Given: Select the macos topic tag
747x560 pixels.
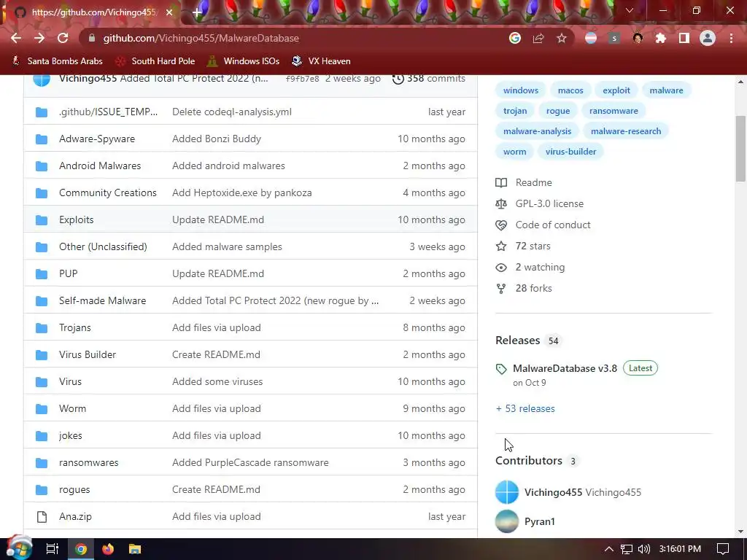Looking at the screenshot, I should click(x=570, y=90).
